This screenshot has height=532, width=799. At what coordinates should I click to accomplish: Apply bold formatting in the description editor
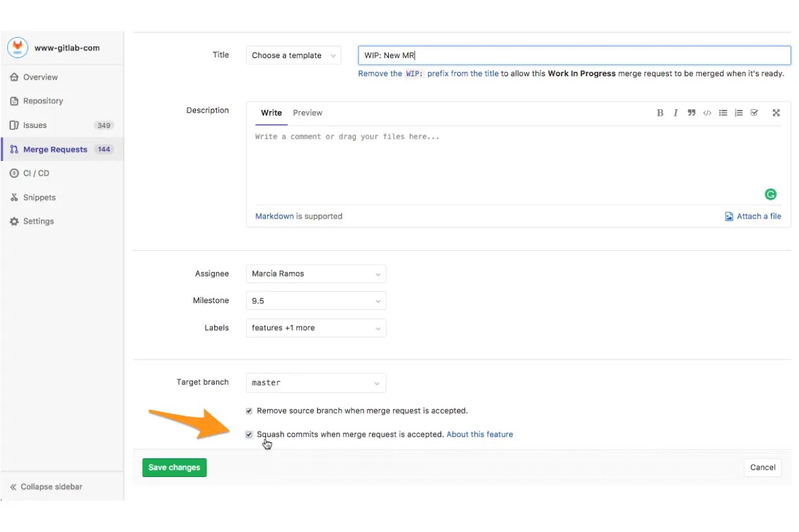click(x=659, y=112)
